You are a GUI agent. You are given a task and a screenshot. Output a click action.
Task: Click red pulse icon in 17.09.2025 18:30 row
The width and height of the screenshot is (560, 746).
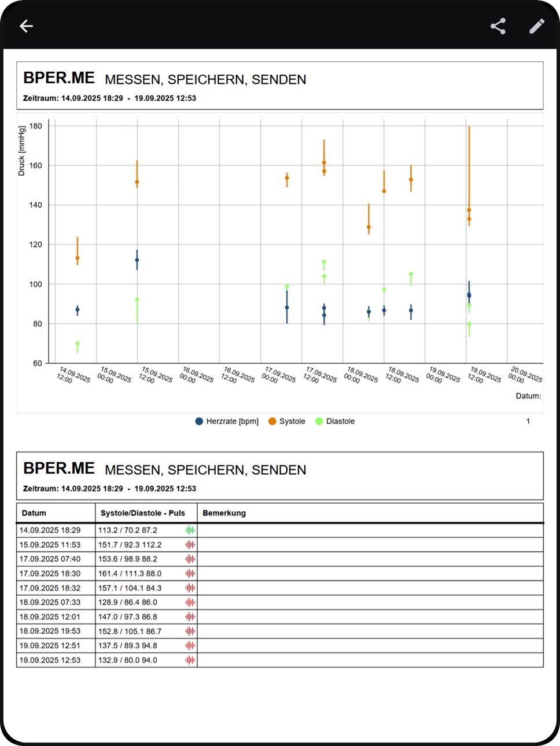click(x=190, y=574)
